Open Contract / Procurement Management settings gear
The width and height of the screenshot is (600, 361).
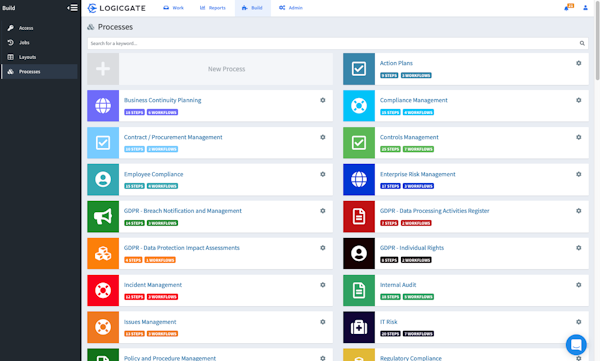(x=323, y=137)
